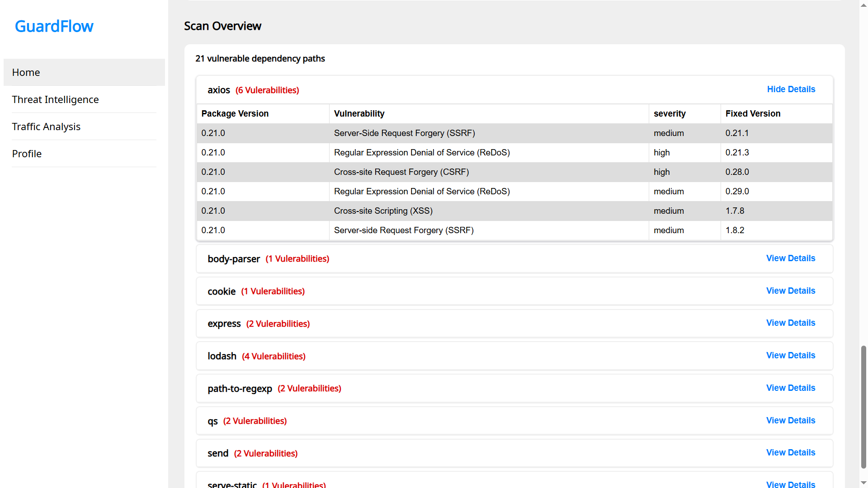Collapse axios with Hide Details
Image resolution: width=868 pixels, height=488 pixels.
tap(791, 89)
